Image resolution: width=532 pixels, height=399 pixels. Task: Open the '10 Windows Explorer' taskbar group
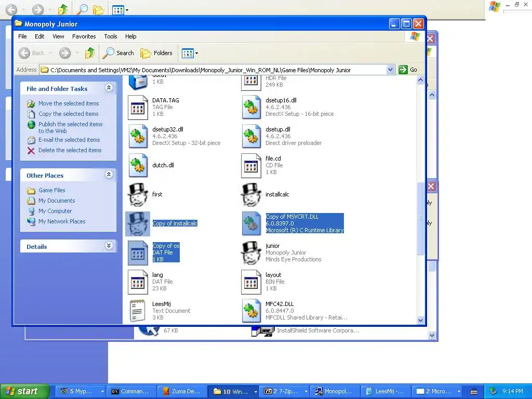click(234, 391)
